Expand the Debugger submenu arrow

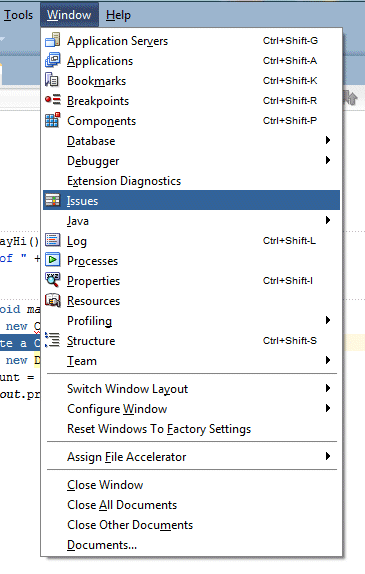(328, 160)
